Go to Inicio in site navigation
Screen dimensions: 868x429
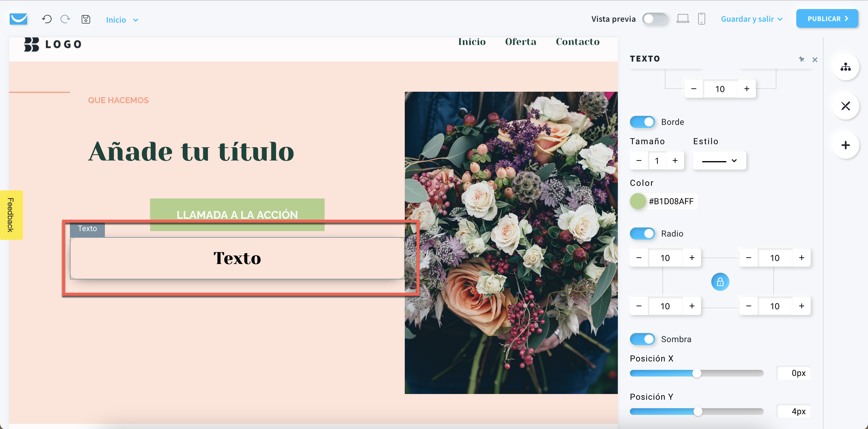click(x=472, y=42)
